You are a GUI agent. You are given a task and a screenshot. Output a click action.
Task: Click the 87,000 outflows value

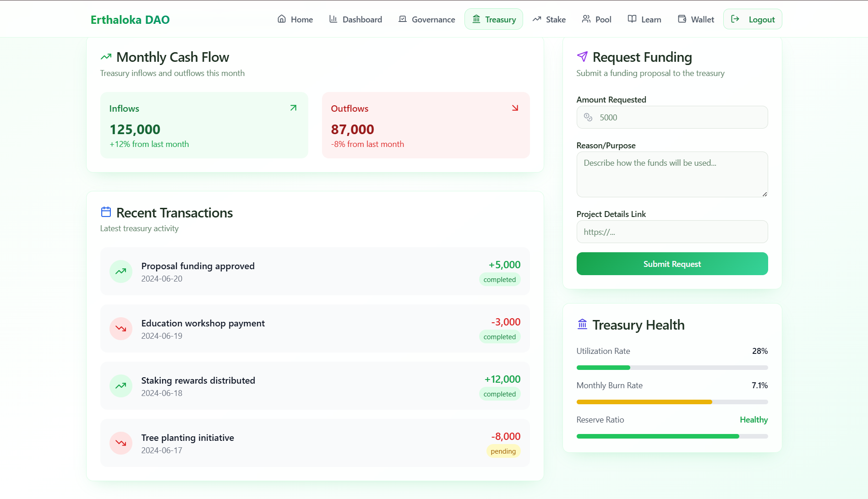coord(352,130)
